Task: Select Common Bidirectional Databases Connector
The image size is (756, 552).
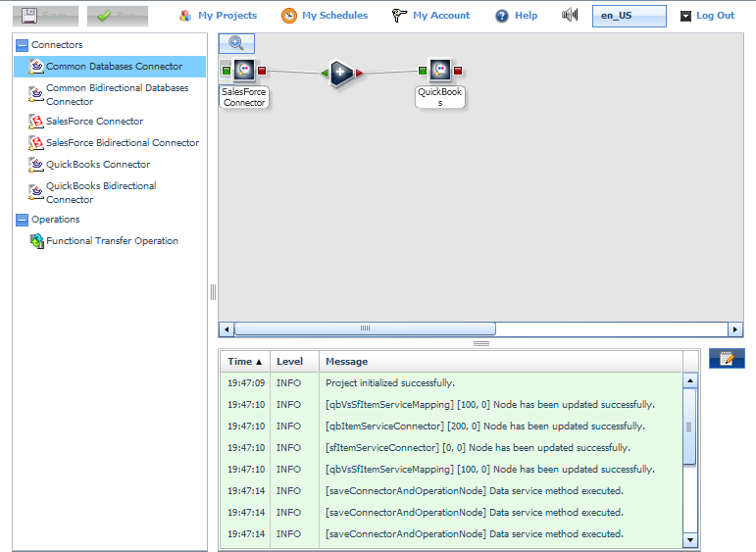Action: pyautogui.click(x=110, y=94)
